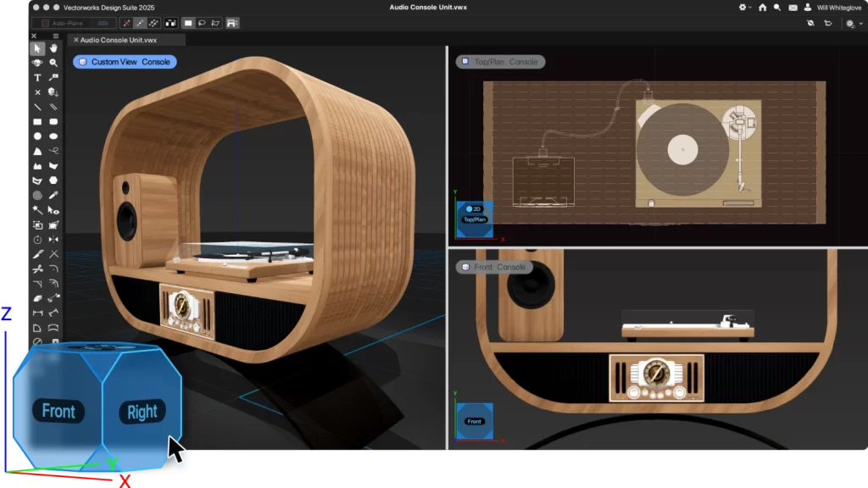Click the Right face of the view cube

pyautogui.click(x=142, y=412)
